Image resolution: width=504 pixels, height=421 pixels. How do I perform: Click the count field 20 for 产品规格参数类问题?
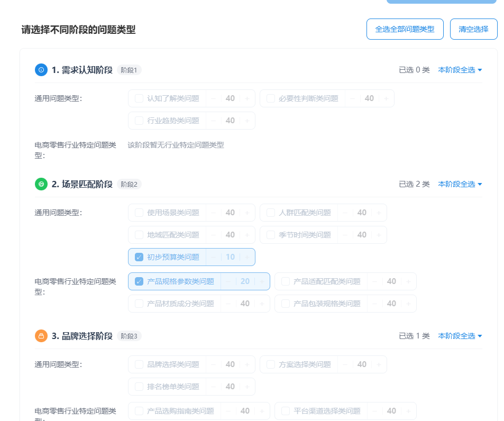click(245, 281)
